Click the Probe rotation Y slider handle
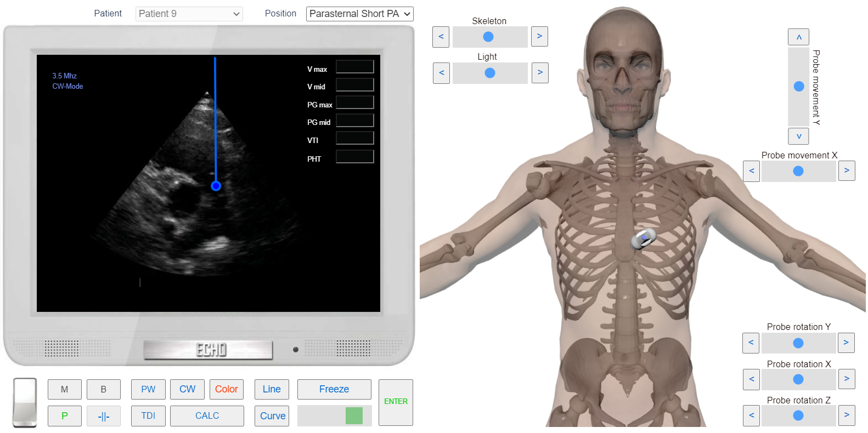Screen dimensions: 868x433 (798, 343)
